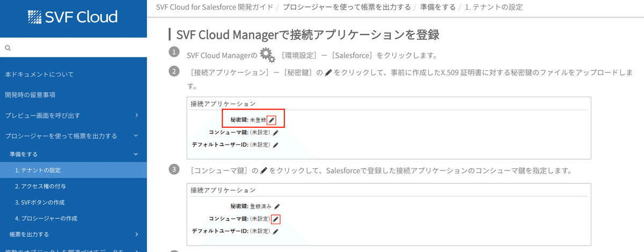
Task: Click pencil beside コンシューマ鍵 in second screenshot
Action: tap(276, 219)
